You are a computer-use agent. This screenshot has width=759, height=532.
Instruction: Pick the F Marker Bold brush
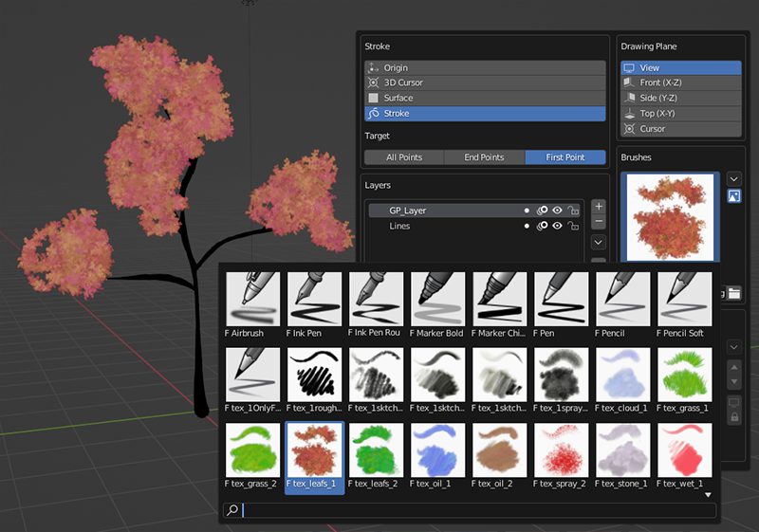point(437,299)
